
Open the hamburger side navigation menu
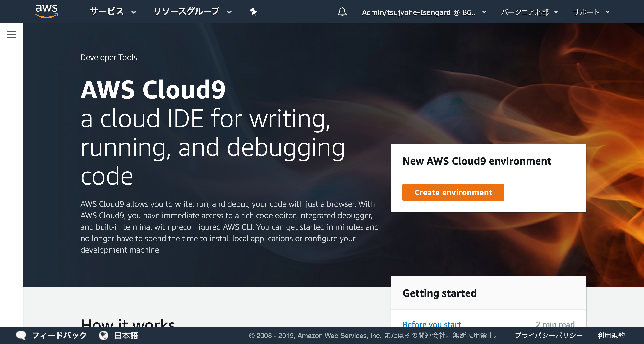click(11, 34)
